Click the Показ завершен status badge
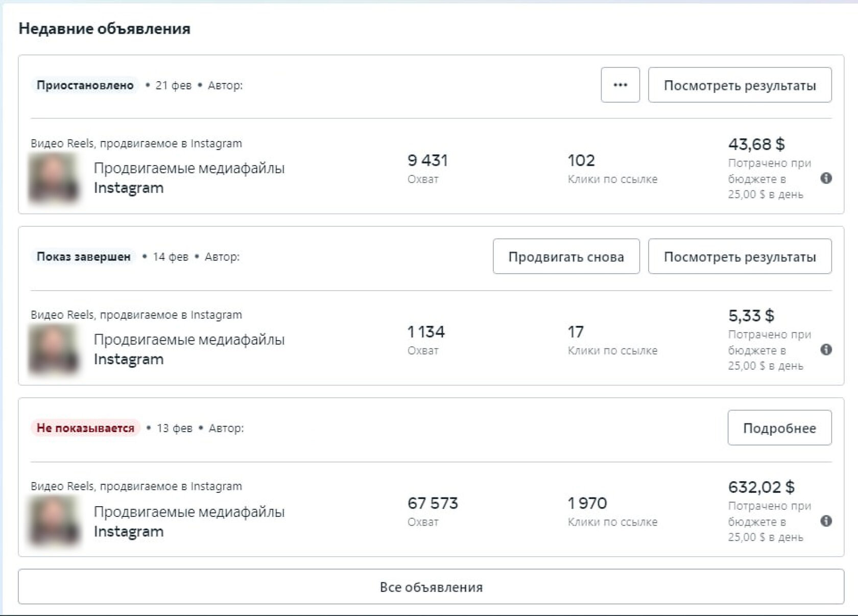The image size is (858, 616). (83, 256)
